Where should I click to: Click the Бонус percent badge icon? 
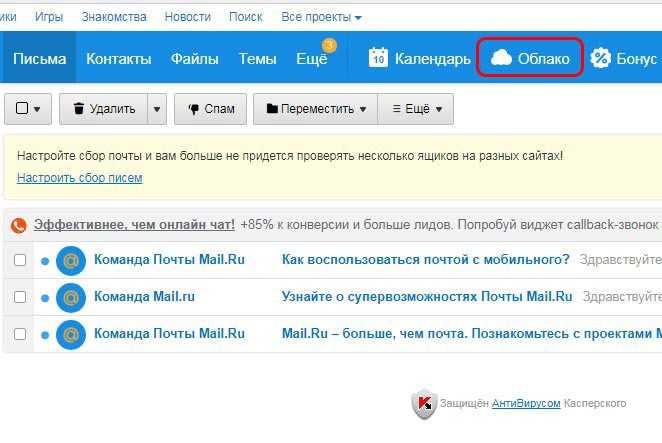(x=600, y=58)
